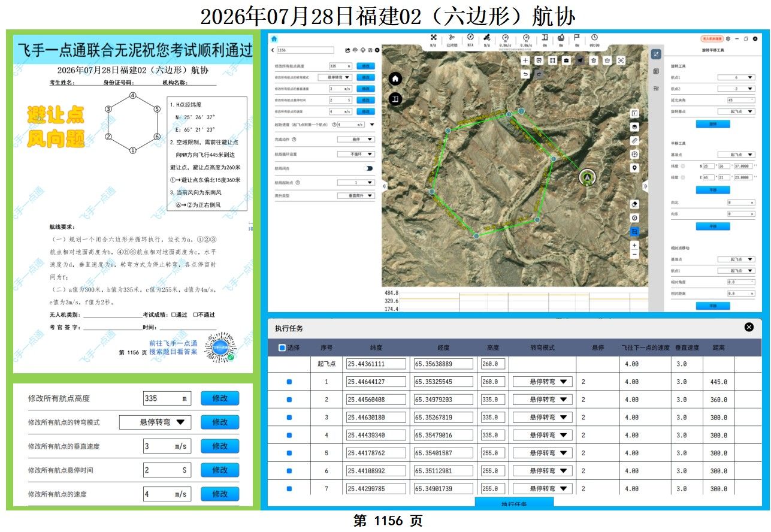
Task: Toggle the 航线闭合 switch
Action: click(369, 168)
